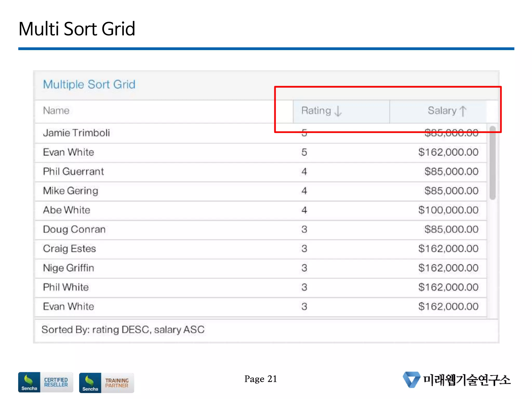This screenshot has width=532, height=399.
Task: Select the Phil White row
Action: click(x=66, y=287)
